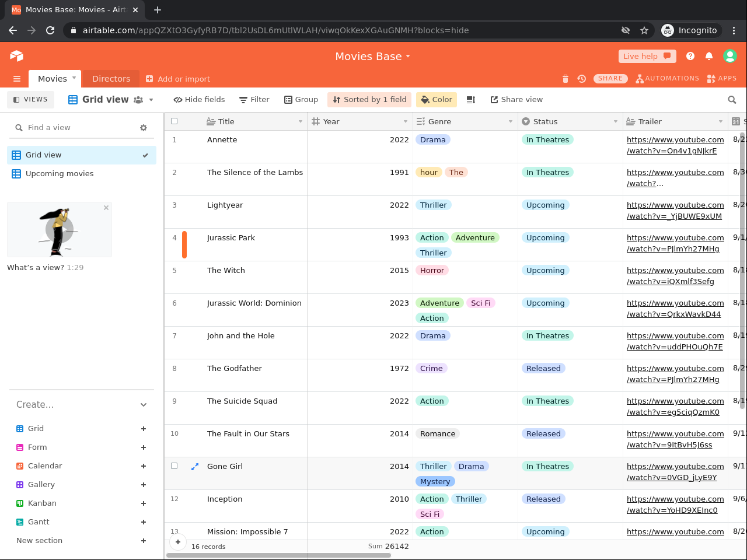Open the Filter menu

[x=254, y=100]
